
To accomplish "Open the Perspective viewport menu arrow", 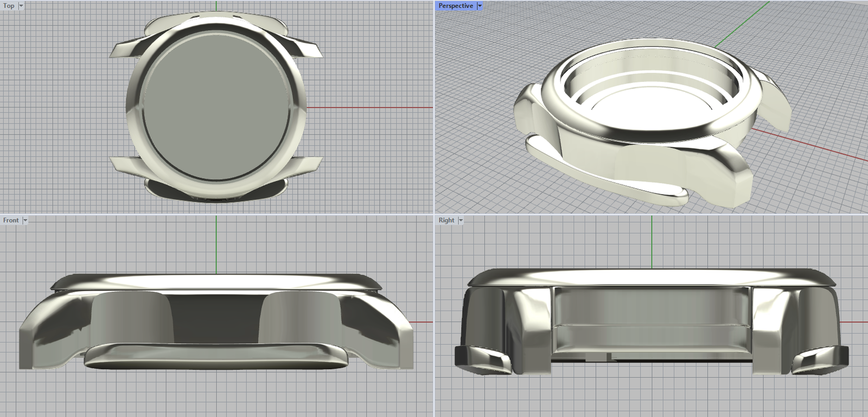I will pos(480,6).
